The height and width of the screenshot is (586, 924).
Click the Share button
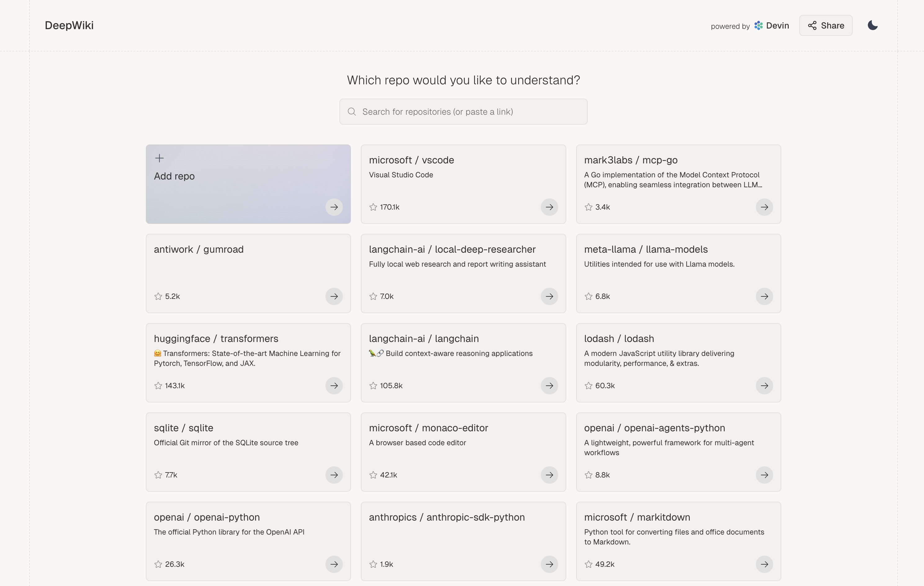point(826,25)
